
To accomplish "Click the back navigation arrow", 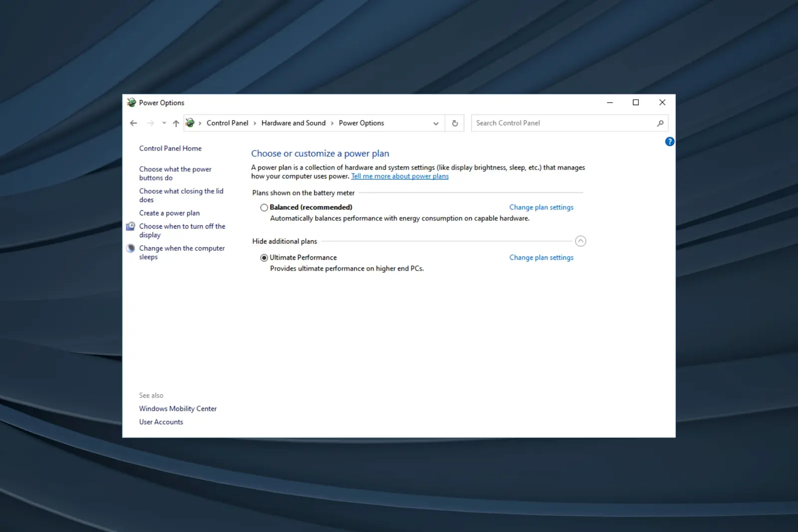I will (133, 123).
